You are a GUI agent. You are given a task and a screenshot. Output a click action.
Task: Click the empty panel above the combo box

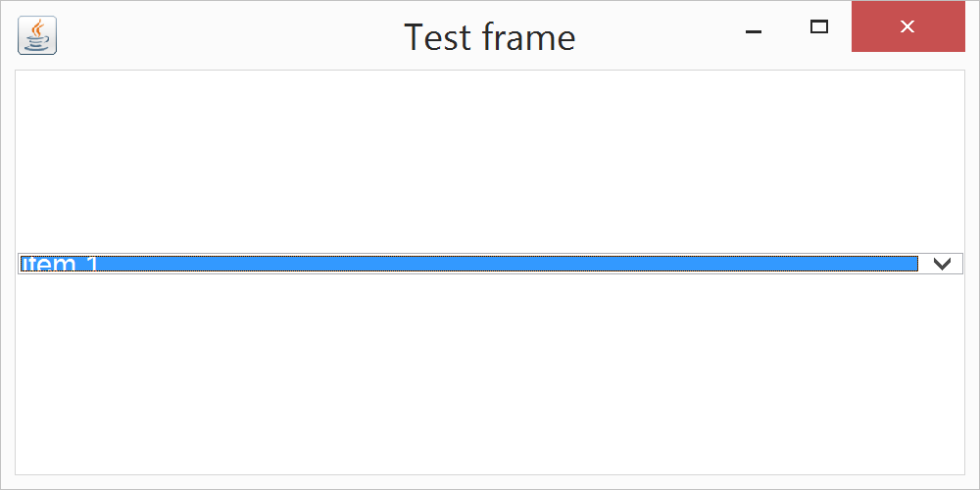click(x=490, y=157)
